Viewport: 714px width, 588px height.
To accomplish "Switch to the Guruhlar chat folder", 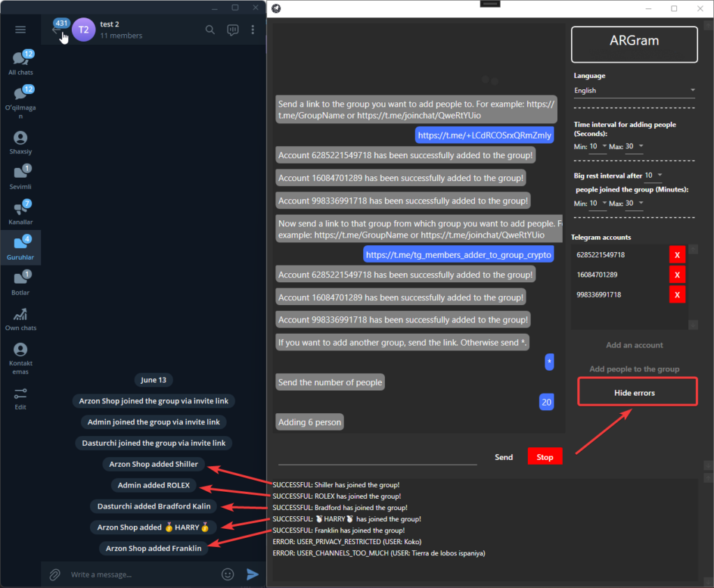I will pyautogui.click(x=20, y=249).
